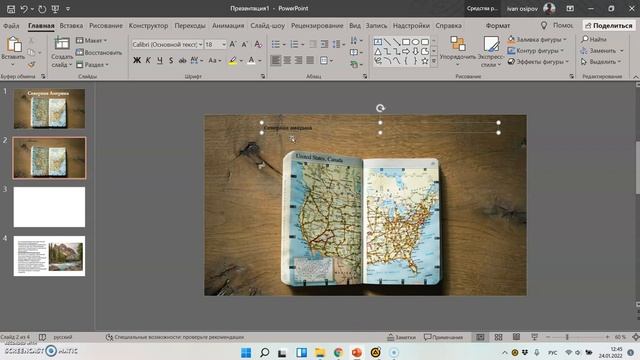Click the Поделиться share button

[x=609, y=25]
